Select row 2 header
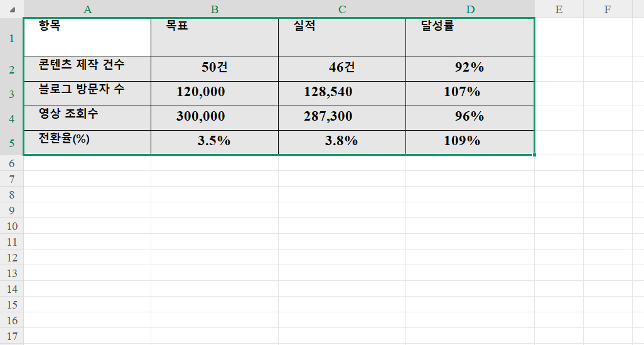The height and width of the screenshot is (345, 644). coord(11,69)
